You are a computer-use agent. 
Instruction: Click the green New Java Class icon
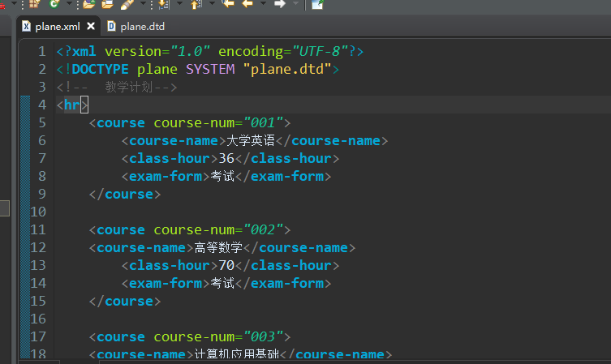pos(54,4)
